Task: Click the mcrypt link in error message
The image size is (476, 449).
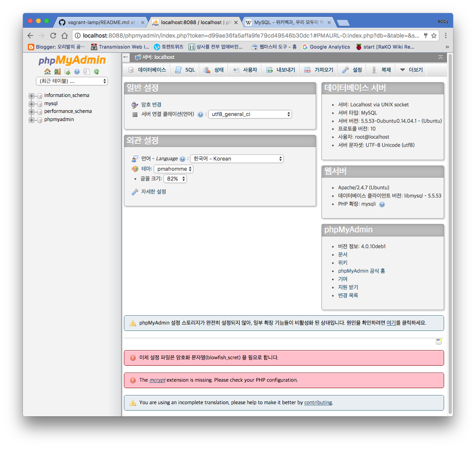Action: point(157,380)
